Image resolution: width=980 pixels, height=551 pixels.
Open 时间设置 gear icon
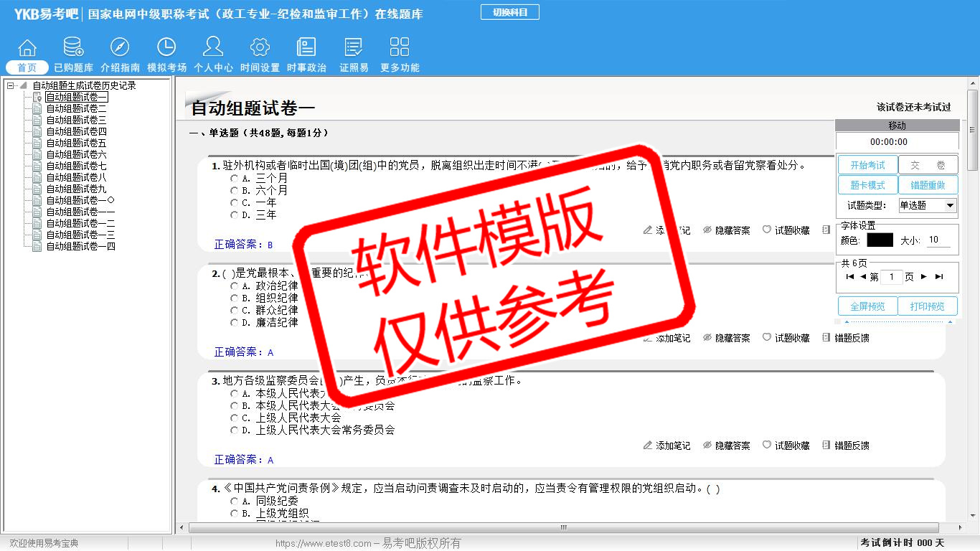pos(260,48)
